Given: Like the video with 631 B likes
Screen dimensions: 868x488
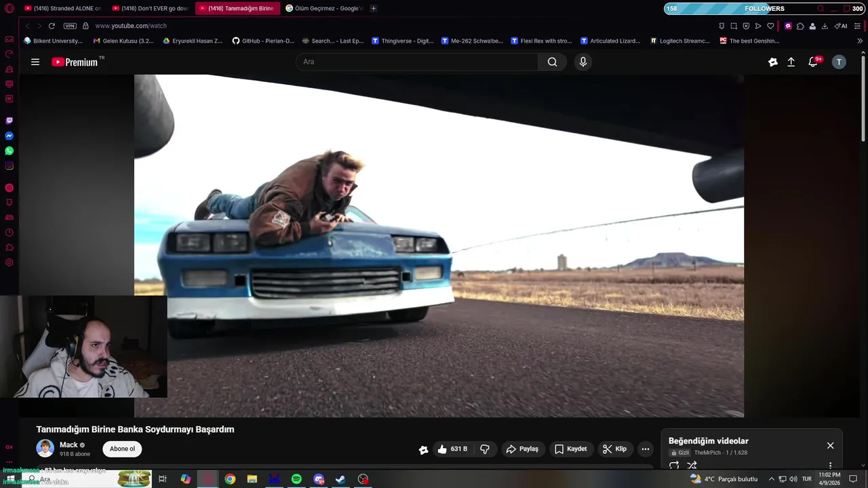Looking at the screenshot, I should pyautogui.click(x=452, y=449).
